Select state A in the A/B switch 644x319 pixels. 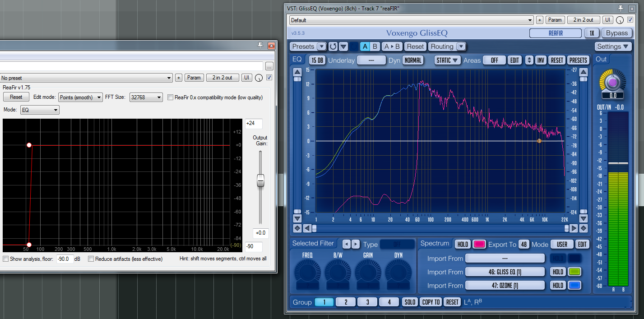tap(365, 46)
